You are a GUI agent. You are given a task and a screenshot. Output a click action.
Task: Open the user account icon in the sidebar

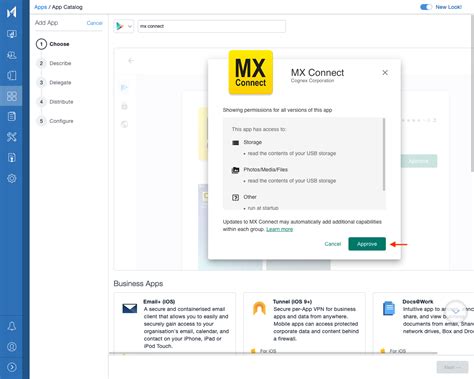(12, 347)
